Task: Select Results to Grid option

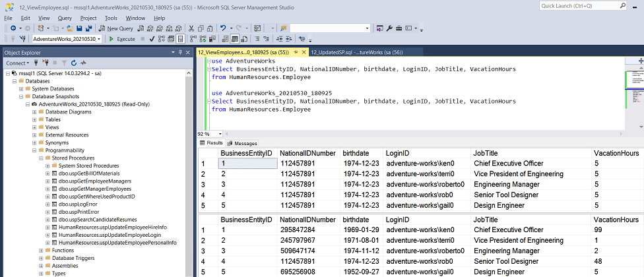Action: point(234,39)
